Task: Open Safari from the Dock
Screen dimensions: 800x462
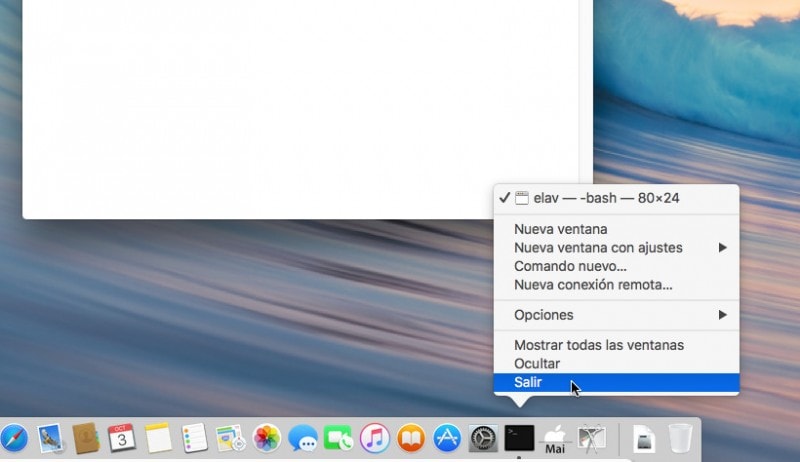Action: [x=14, y=438]
